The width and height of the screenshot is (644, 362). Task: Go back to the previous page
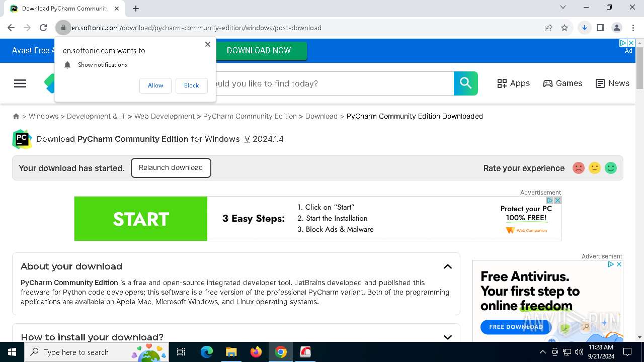11,28
